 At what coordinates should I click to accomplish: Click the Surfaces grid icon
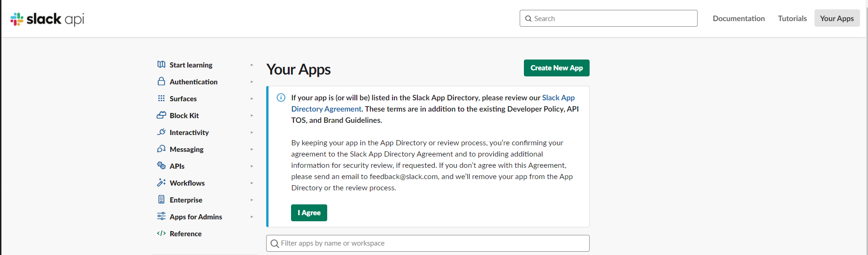tap(161, 98)
